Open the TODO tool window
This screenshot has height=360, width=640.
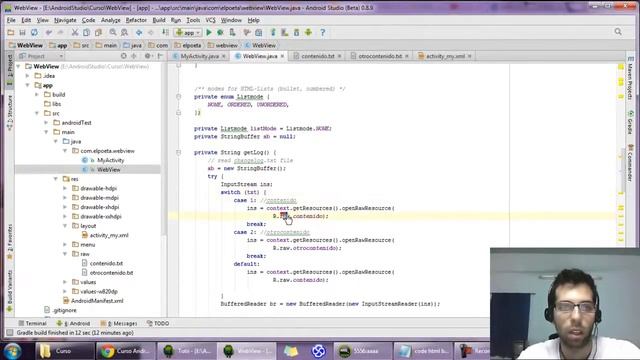[x=158, y=323]
